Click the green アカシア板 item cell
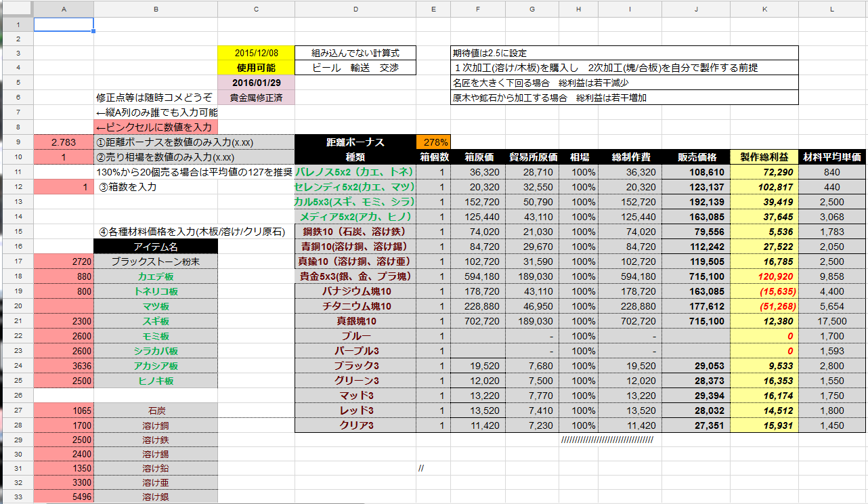868x504 pixels. pos(156,366)
